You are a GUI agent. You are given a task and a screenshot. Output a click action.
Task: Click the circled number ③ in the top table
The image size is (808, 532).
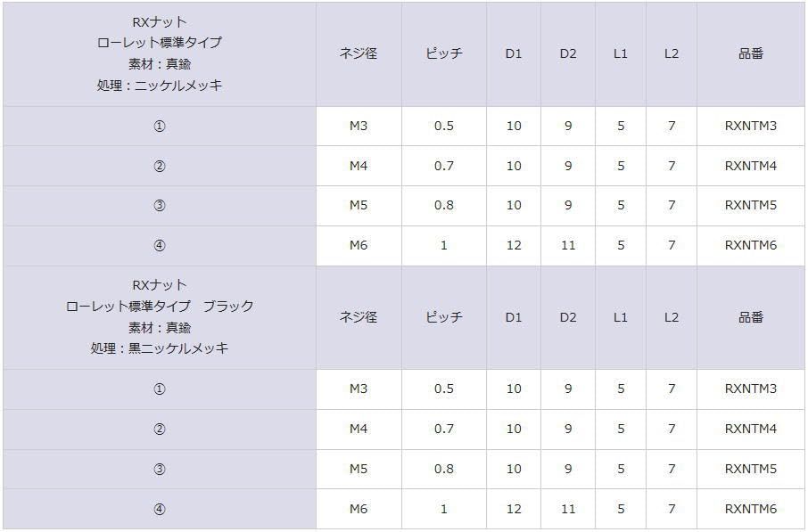[160, 206]
